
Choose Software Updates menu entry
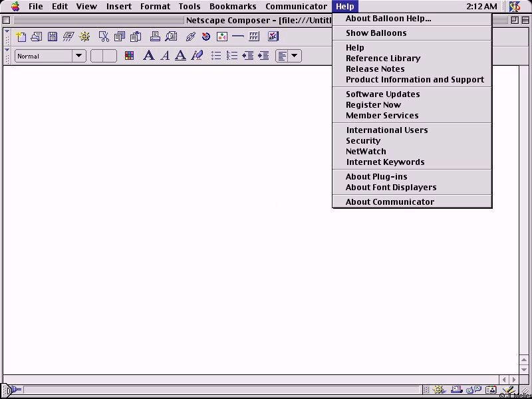412,94
